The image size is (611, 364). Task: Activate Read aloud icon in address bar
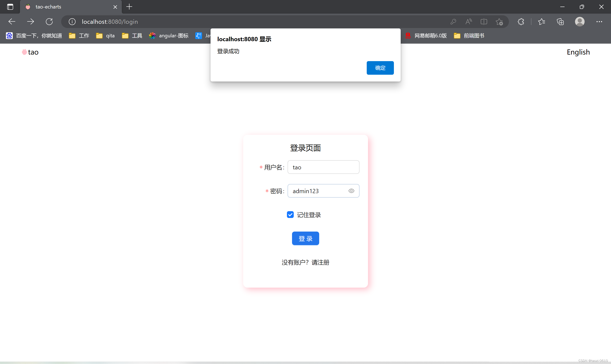point(469,22)
